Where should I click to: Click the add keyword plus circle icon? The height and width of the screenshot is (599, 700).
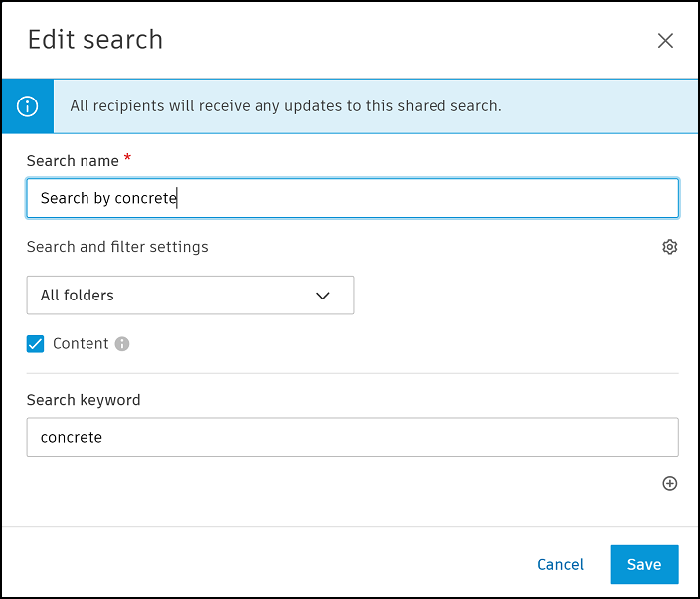669,483
